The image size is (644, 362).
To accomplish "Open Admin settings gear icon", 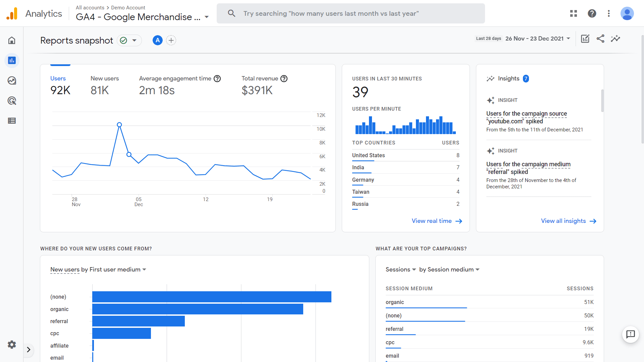I will coord(12,345).
